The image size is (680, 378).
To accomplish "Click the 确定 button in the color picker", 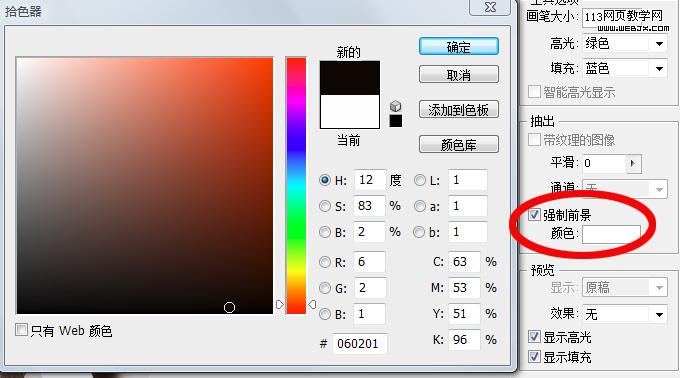I will [x=458, y=46].
